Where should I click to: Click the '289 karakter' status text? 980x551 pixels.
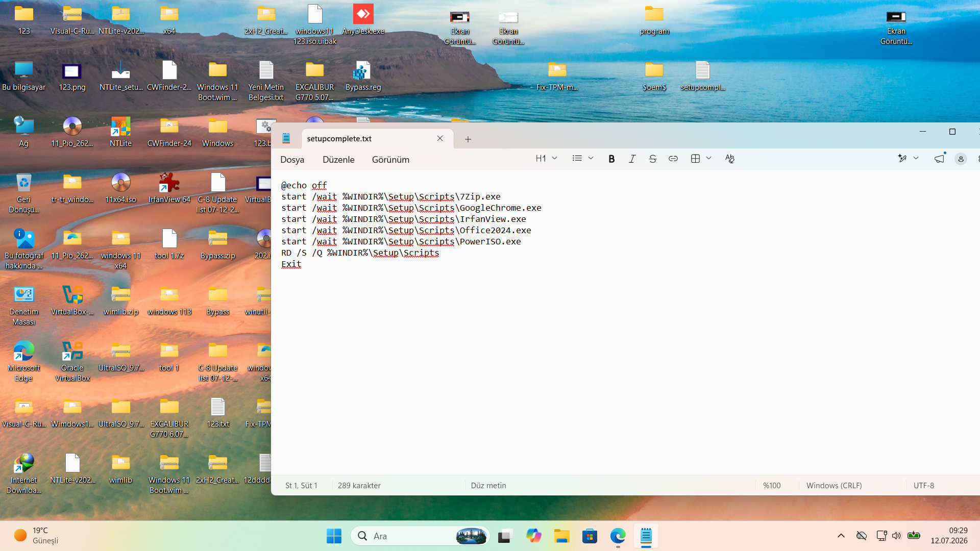point(359,485)
